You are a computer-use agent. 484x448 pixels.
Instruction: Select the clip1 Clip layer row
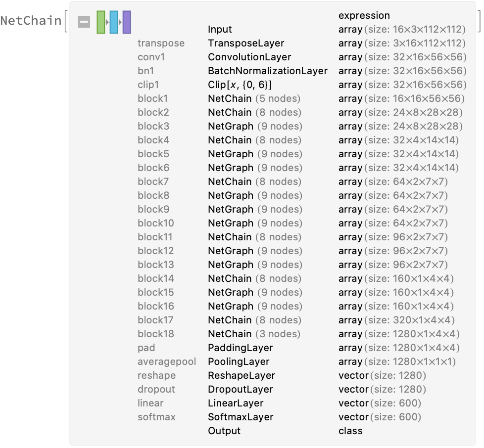click(x=240, y=85)
